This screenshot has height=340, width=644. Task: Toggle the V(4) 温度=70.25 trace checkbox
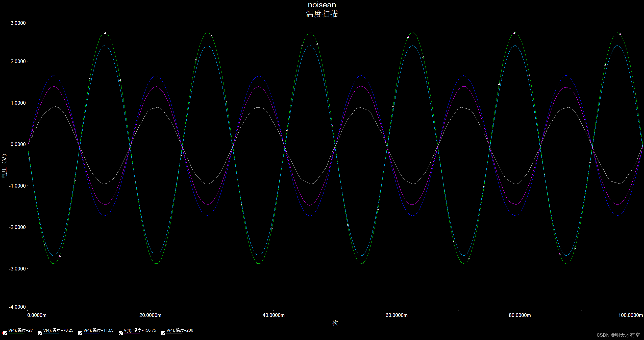(x=40, y=333)
